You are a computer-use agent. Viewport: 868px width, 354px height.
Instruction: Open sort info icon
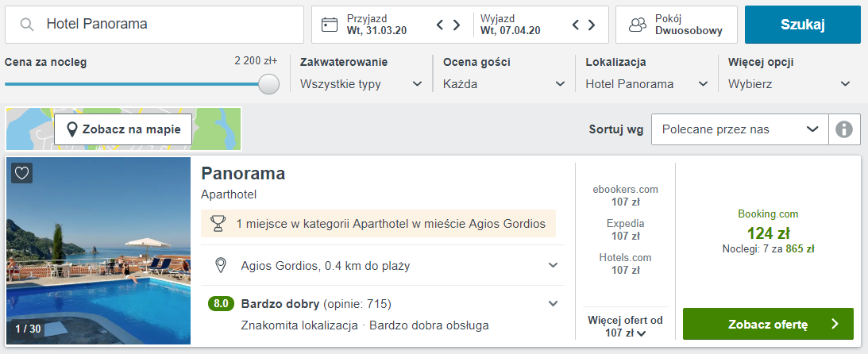pos(844,129)
